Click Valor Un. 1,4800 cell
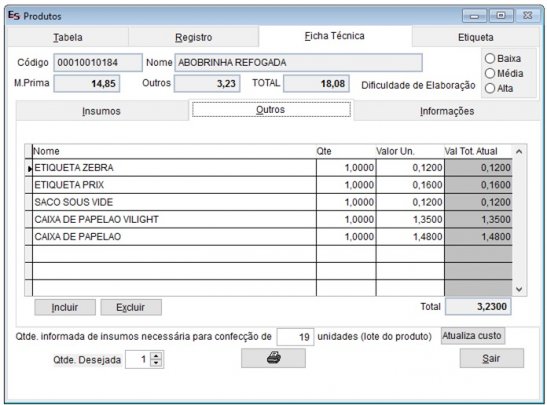 coord(410,237)
